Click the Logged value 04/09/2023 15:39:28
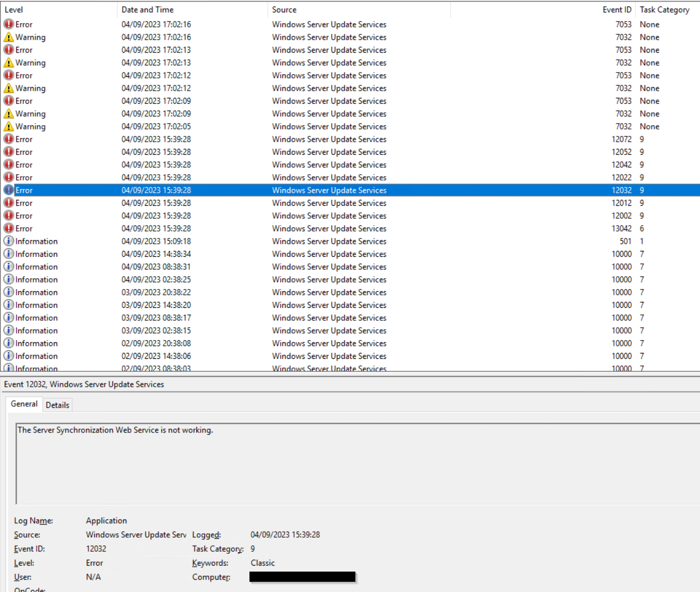Viewport: 700px width, 592px height. 285,535
